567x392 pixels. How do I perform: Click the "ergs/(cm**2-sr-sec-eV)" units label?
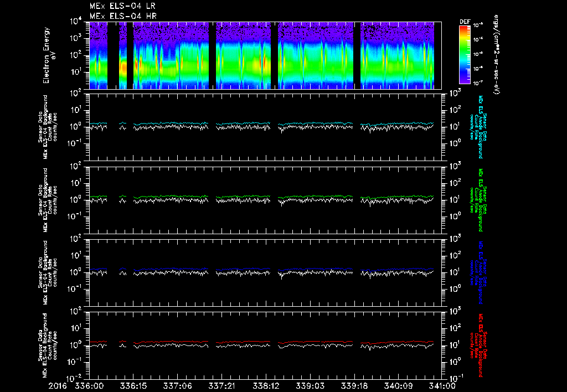[497, 55]
